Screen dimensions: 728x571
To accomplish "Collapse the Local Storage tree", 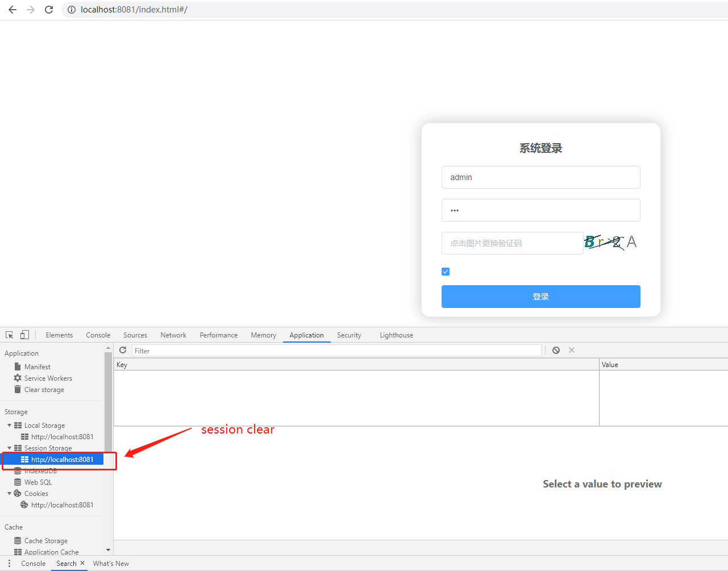I will [x=9, y=425].
